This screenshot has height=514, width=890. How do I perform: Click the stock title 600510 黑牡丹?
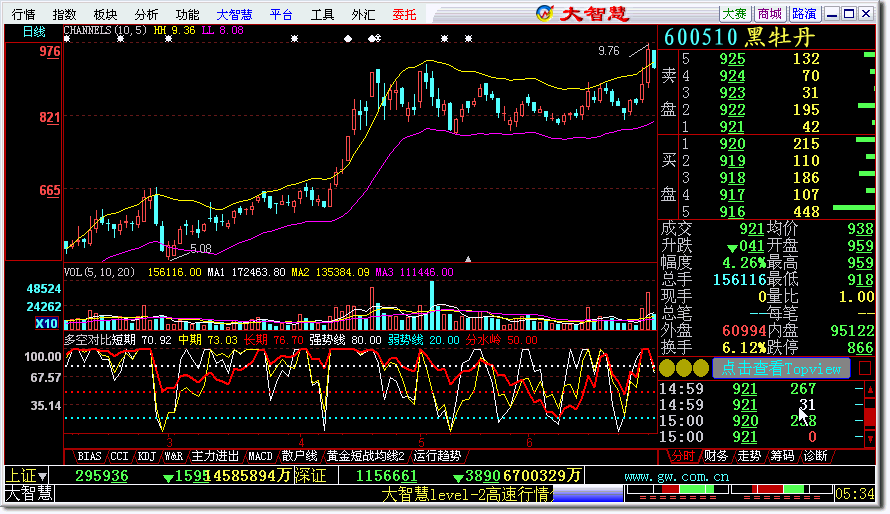point(740,37)
